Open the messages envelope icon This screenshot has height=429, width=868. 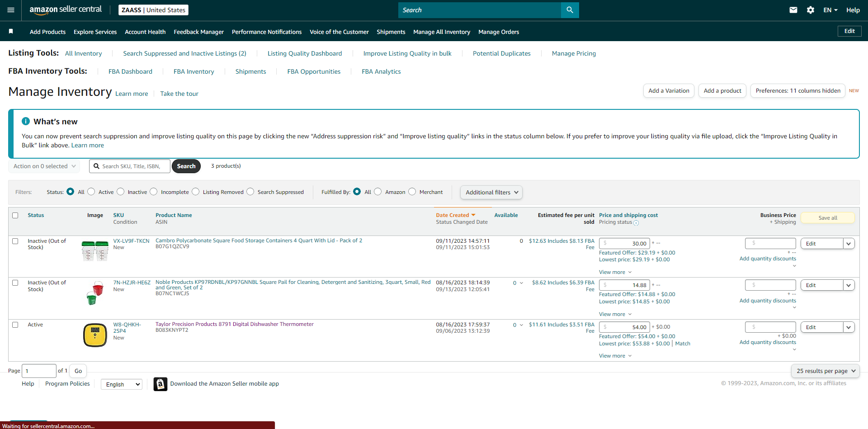click(793, 10)
